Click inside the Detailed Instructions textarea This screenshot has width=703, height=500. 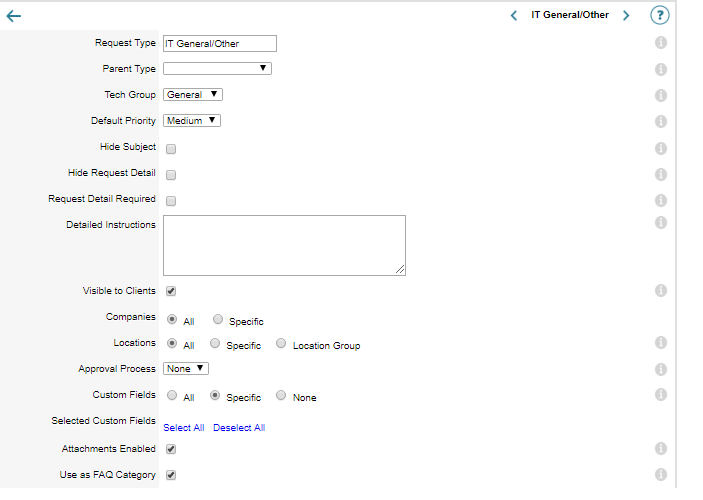tap(284, 245)
